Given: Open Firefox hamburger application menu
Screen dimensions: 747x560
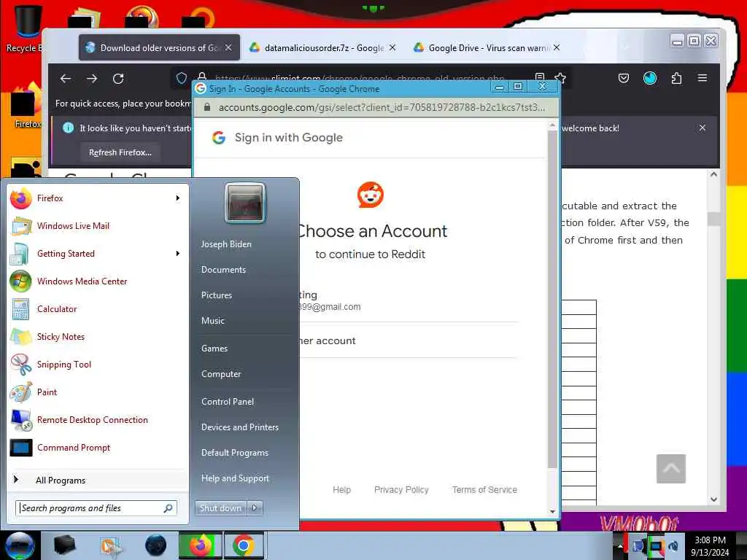Looking at the screenshot, I should tap(703, 78).
